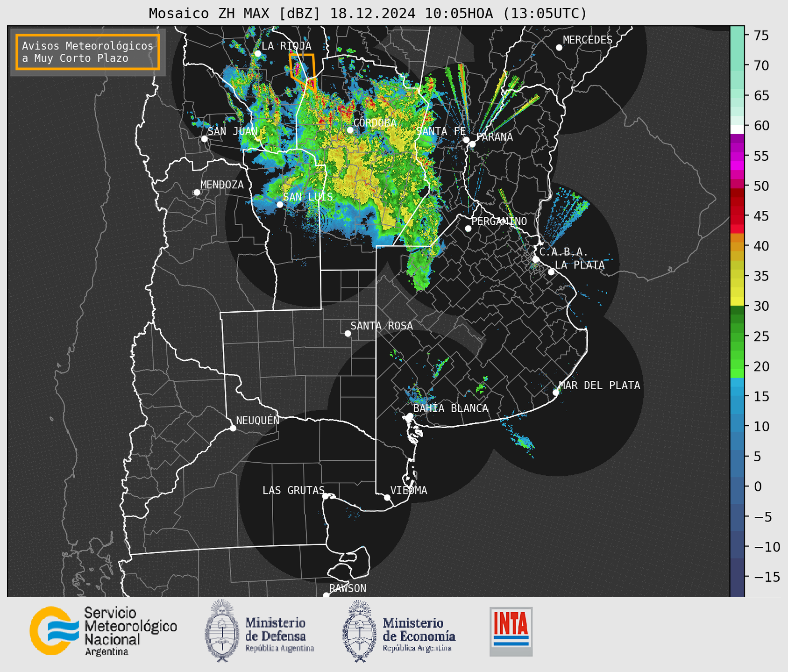Click the colorbar tick label 0
The height and width of the screenshot is (672, 788).
[x=757, y=486]
